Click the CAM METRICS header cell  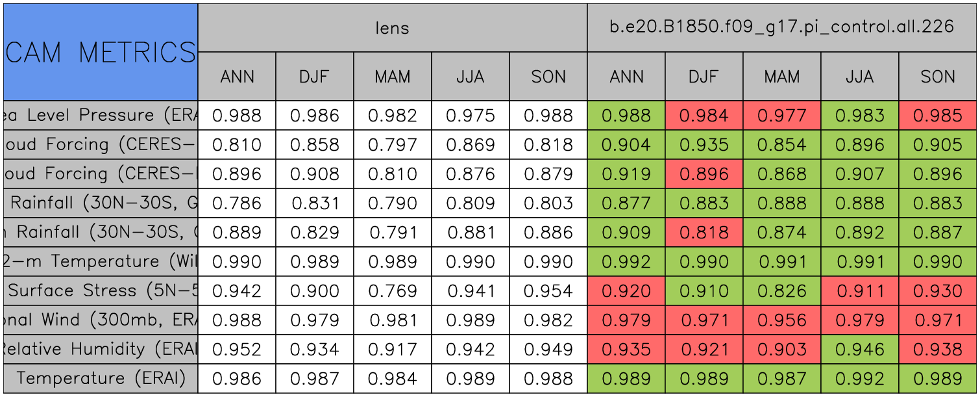(101, 52)
